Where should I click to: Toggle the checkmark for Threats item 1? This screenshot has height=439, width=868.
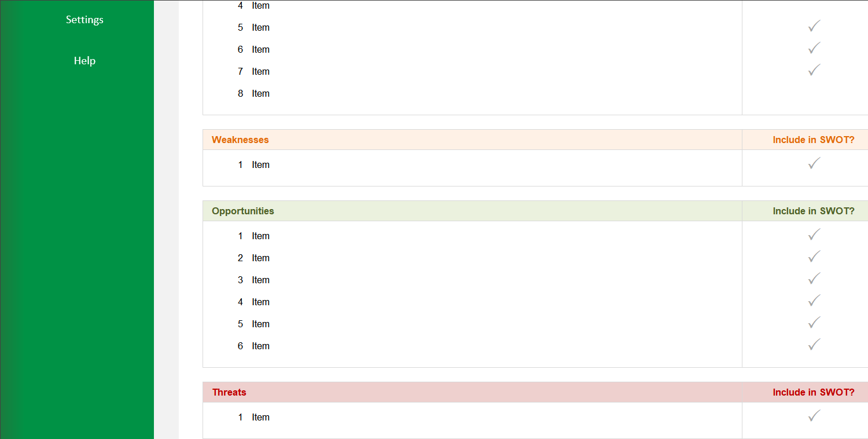814,416
